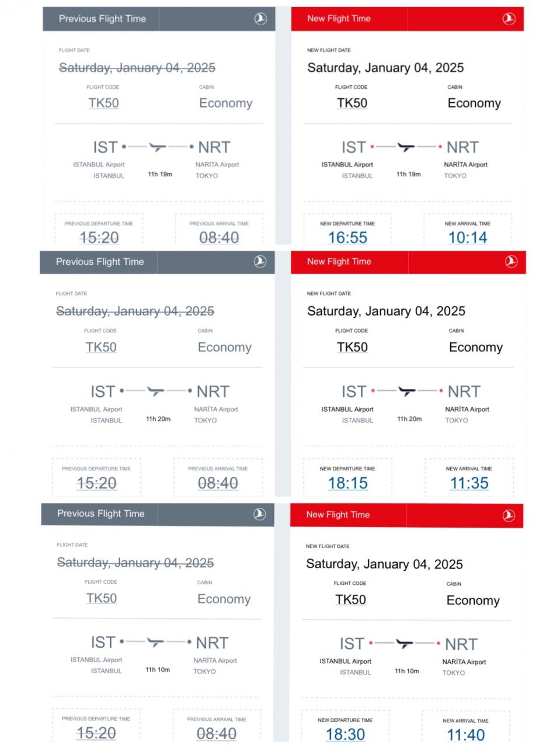560x748 pixels.
Task: Click the middle Previous Flight Time header
Action: click(157, 262)
